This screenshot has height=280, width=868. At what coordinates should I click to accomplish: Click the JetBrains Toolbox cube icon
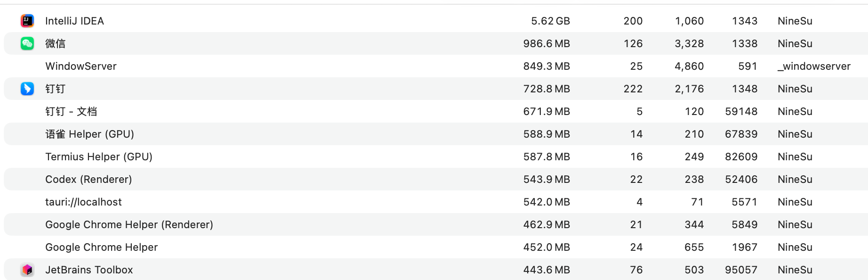coord(27,270)
